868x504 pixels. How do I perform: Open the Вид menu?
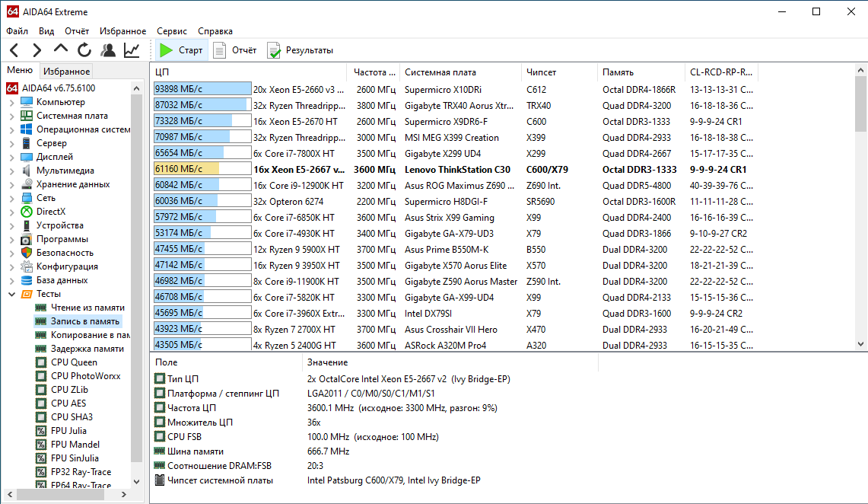tap(46, 31)
